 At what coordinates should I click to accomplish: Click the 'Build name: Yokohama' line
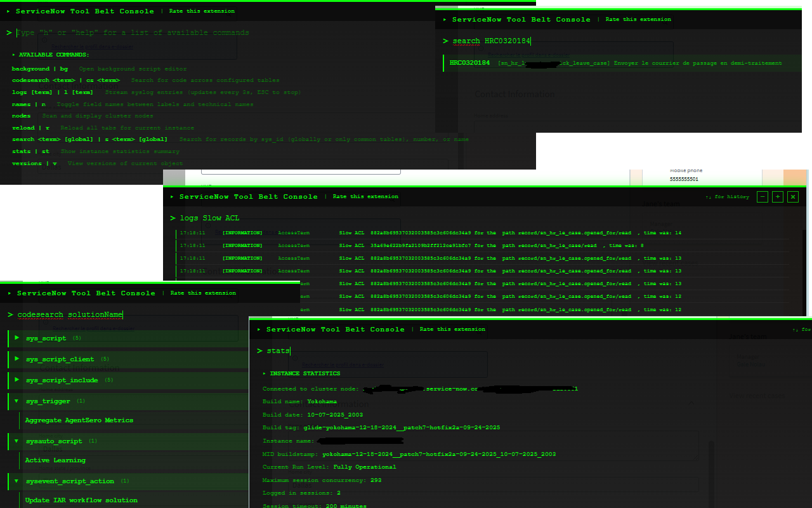(299, 402)
